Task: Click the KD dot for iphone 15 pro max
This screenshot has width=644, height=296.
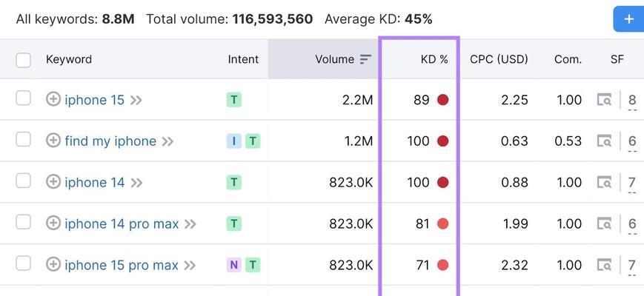Action: point(442,265)
